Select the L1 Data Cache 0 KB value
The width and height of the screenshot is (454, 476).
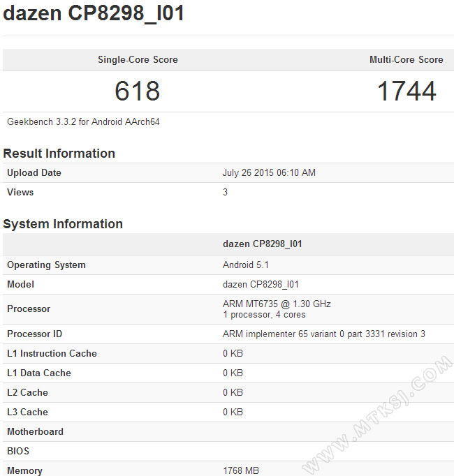pos(233,373)
